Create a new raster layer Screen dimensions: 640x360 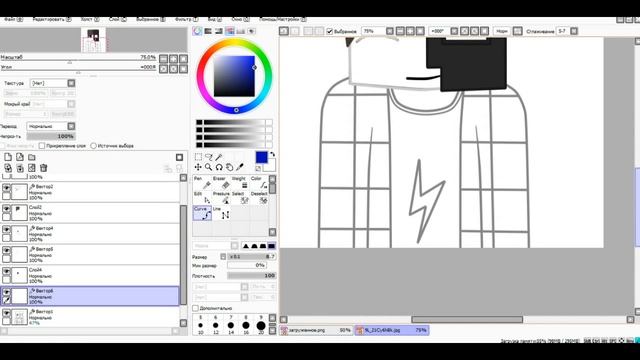(8, 157)
